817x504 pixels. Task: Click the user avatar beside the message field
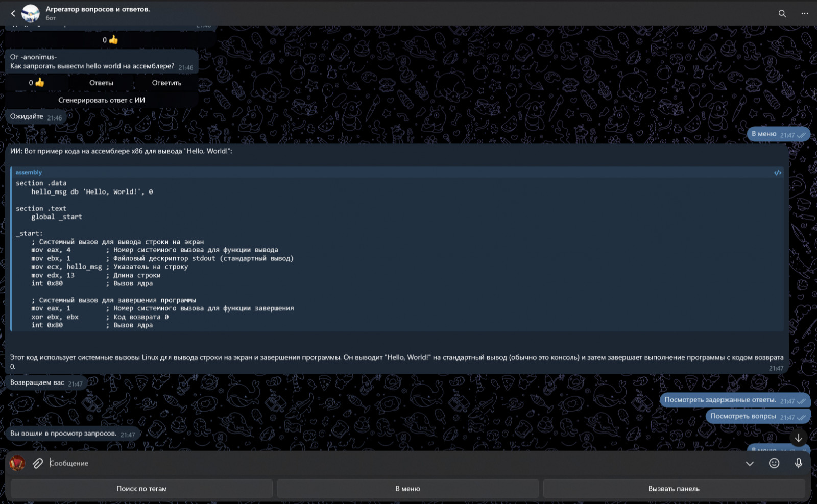(x=17, y=463)
